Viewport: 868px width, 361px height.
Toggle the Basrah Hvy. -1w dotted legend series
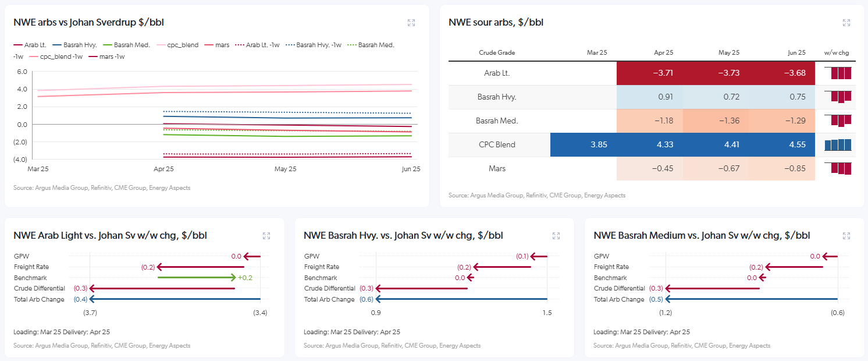pos(314,45)
